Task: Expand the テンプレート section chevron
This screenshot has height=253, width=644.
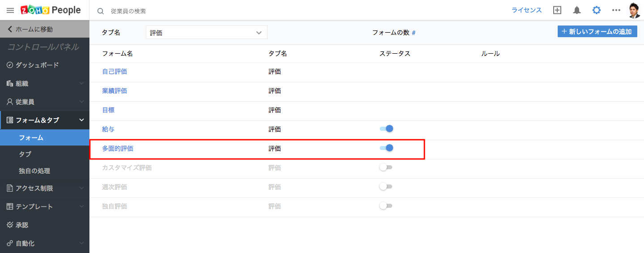Action: click(81, 206)
